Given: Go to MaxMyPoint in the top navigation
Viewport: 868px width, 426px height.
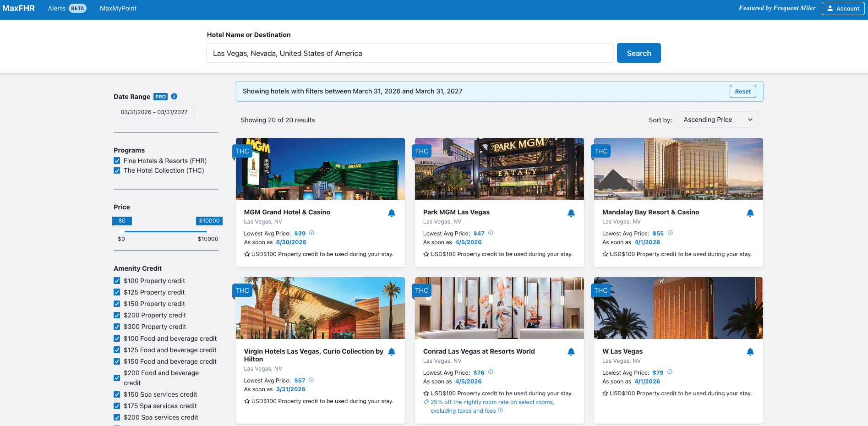Looking at the screenshot, I should 118,8.
